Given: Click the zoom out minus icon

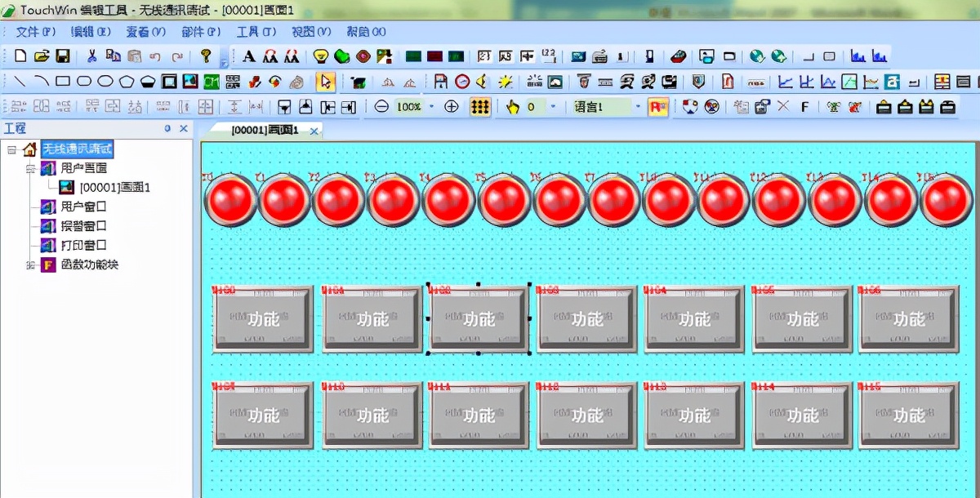Looking at the screenshot, I should click(381, 107).
